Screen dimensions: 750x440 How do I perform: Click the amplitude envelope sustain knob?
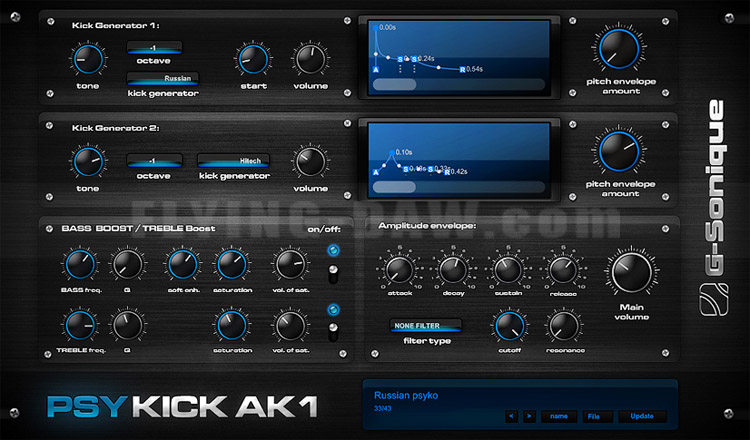click(508, 270)
